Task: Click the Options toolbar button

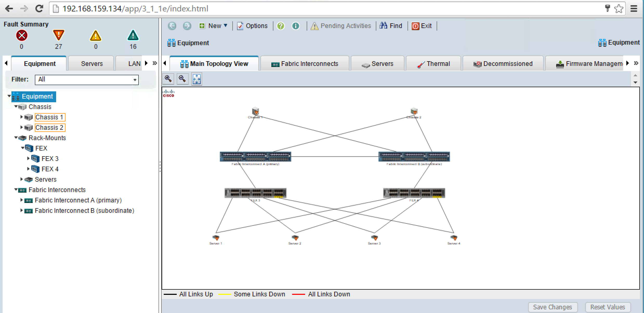Action: coord(252,26)
